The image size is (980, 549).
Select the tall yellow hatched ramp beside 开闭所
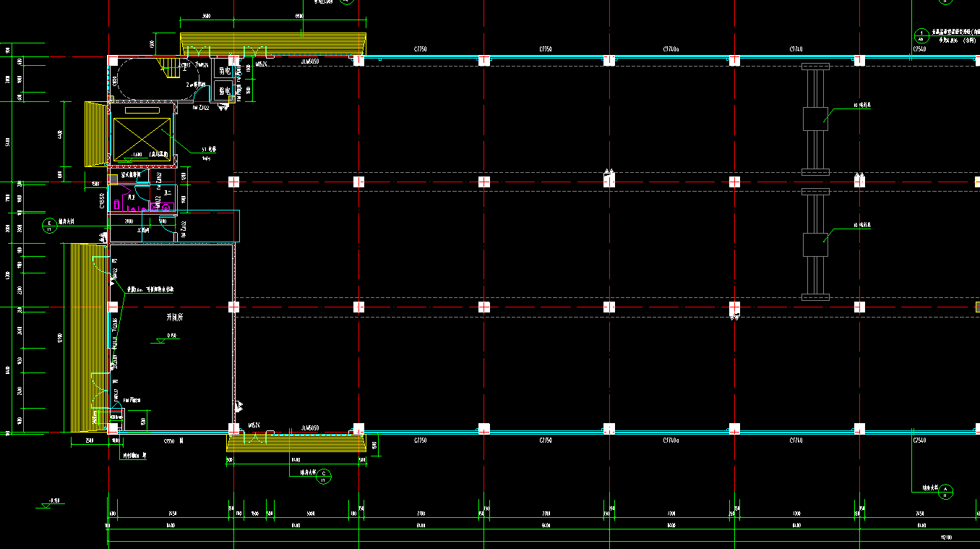click(x=88, y=337)
